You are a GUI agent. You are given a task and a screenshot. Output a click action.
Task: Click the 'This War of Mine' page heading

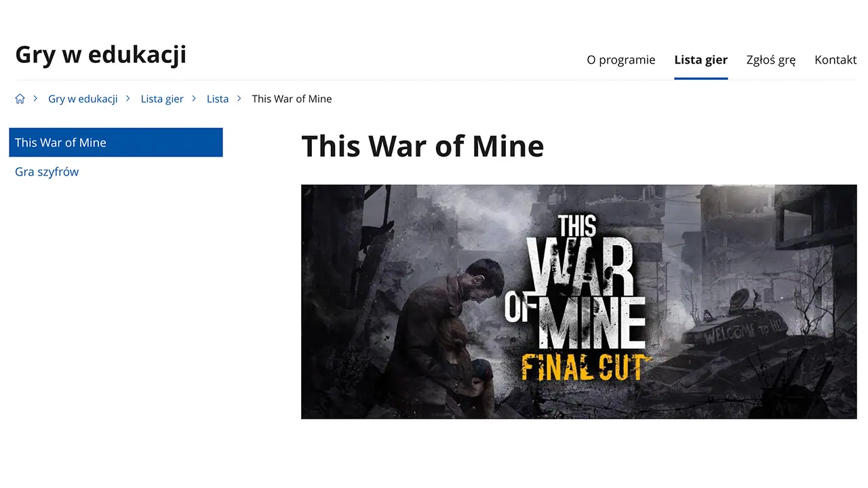pos(422,146)
